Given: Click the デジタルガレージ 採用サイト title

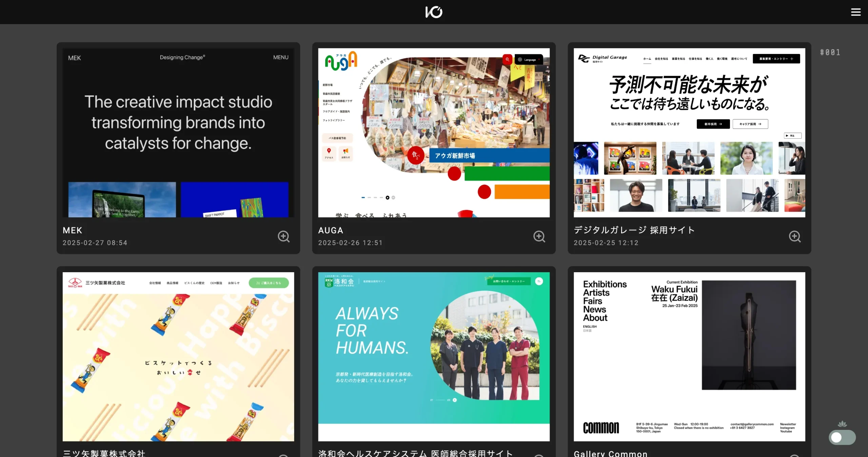Looking at the screenshot, I should coord(634,230).
